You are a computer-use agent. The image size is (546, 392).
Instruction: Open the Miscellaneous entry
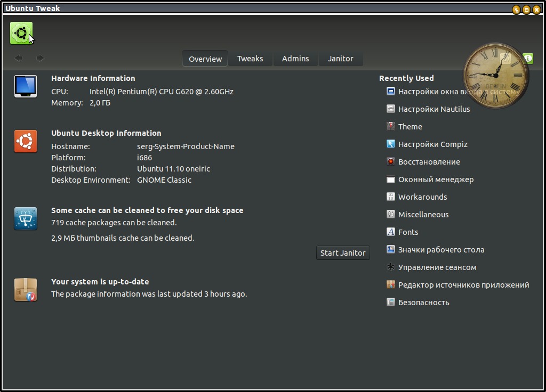click(x=423, y=215)
